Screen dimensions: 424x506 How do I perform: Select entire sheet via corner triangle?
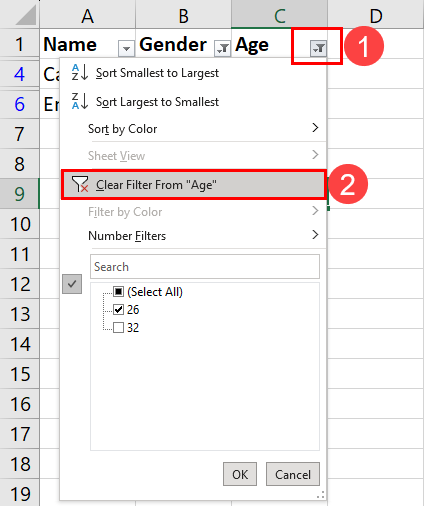(x=25, y=15)
